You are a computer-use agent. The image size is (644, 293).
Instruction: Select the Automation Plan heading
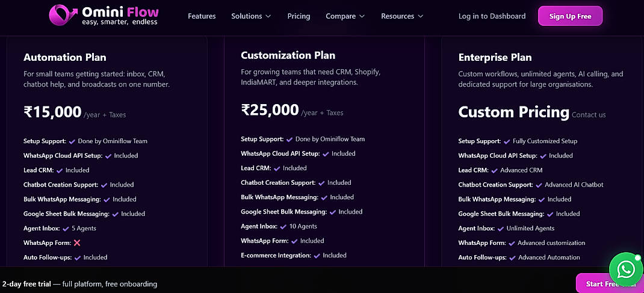65,57
